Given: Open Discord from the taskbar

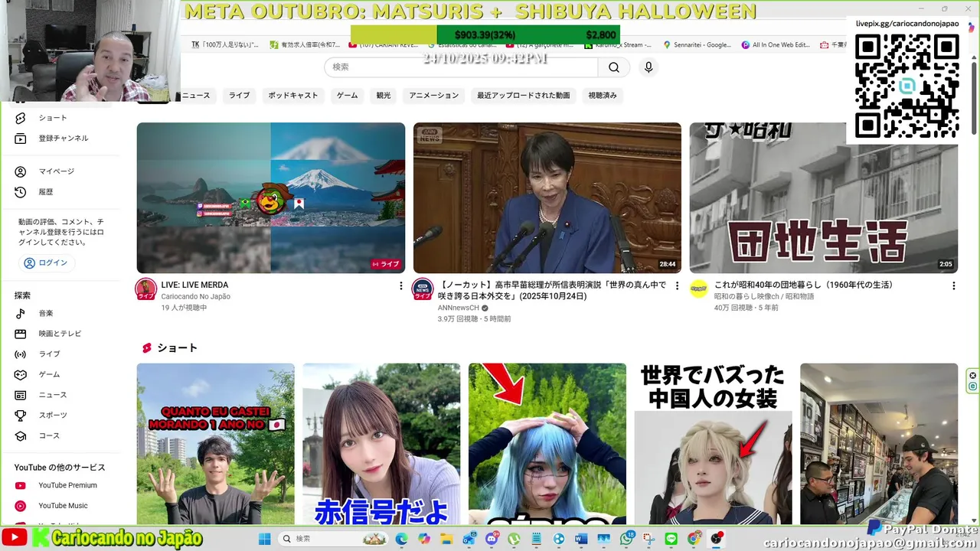Looking at the screenshot, I should coord(492,539).
